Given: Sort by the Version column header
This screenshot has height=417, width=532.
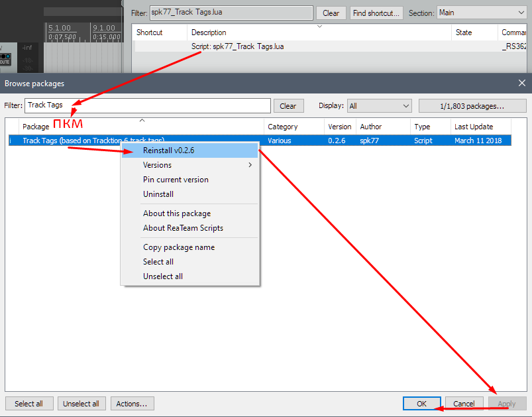Looking at the screenshot, I should [340, 127].
